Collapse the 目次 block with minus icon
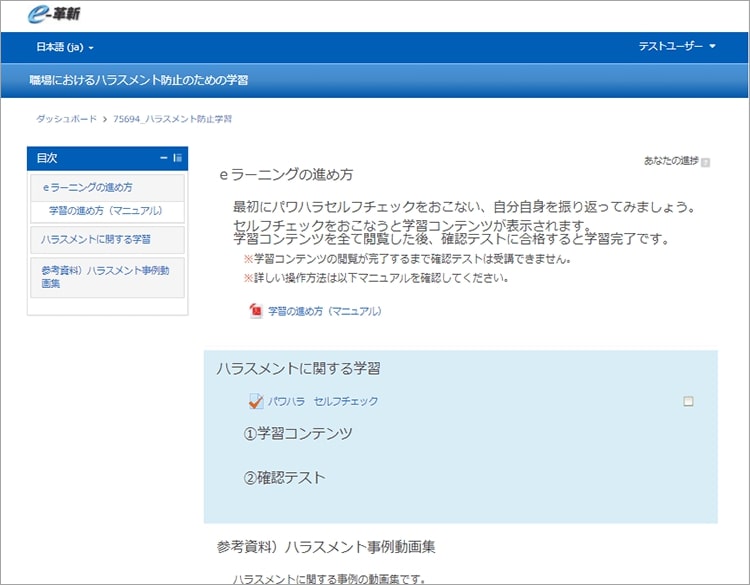 [x=164, y=157]
